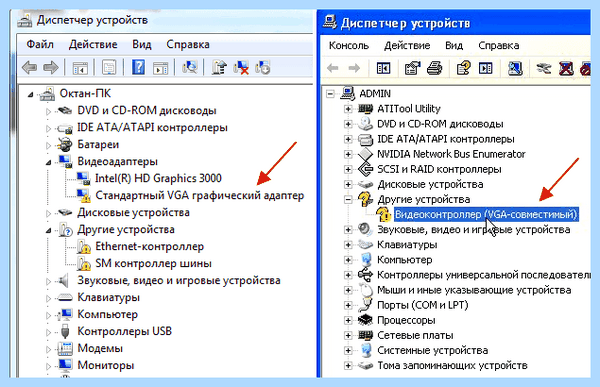Expand the Сетевые платы node
600x387 pixels.
[348, 335]
